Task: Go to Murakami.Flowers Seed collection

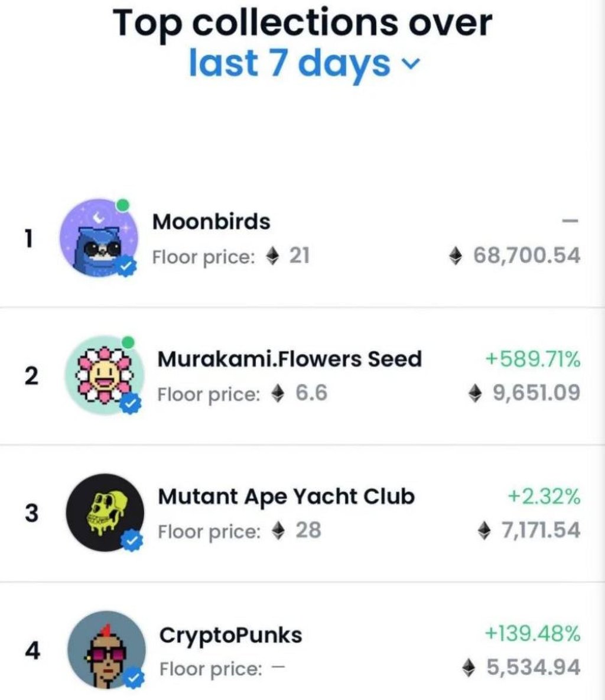Action: 290,359
